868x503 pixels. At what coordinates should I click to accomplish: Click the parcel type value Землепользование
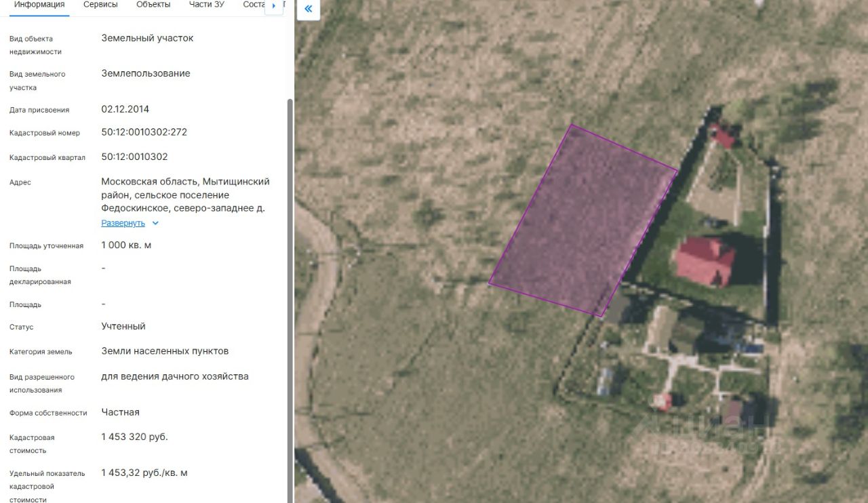(146, 73)
